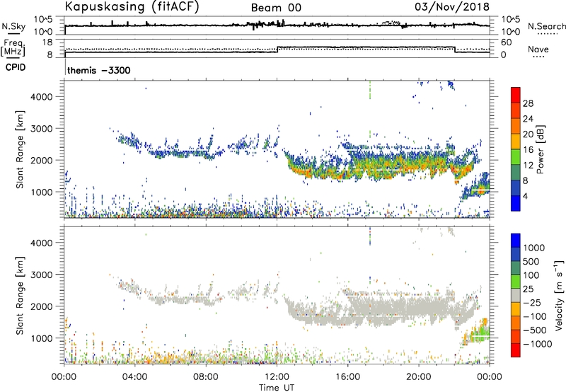Click the '08:00' time axis label
The height and width of the screenshot is (392, 566).
206,376
